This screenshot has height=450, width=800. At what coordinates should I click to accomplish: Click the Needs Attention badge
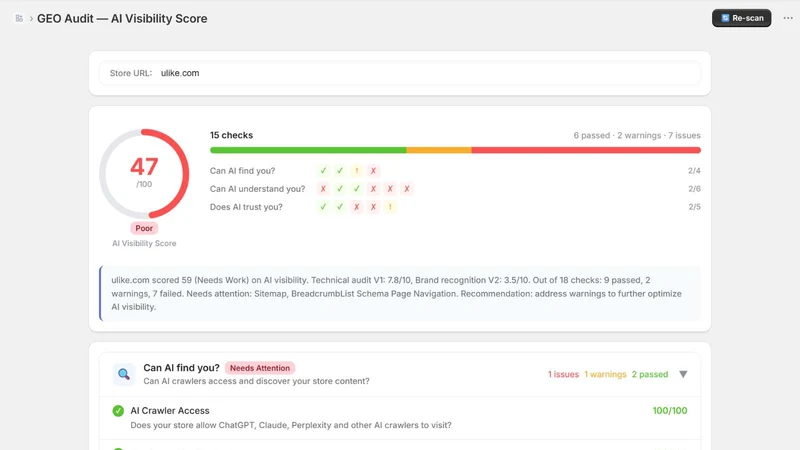click(260, 368)
